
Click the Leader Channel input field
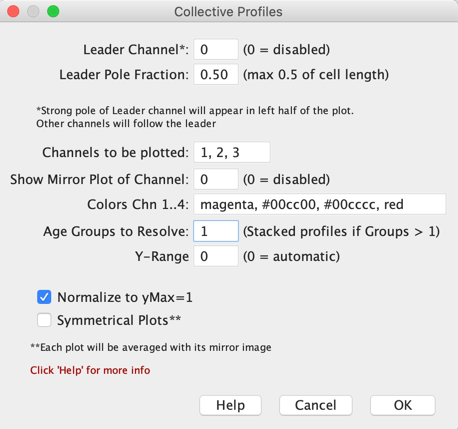[216, 49]
